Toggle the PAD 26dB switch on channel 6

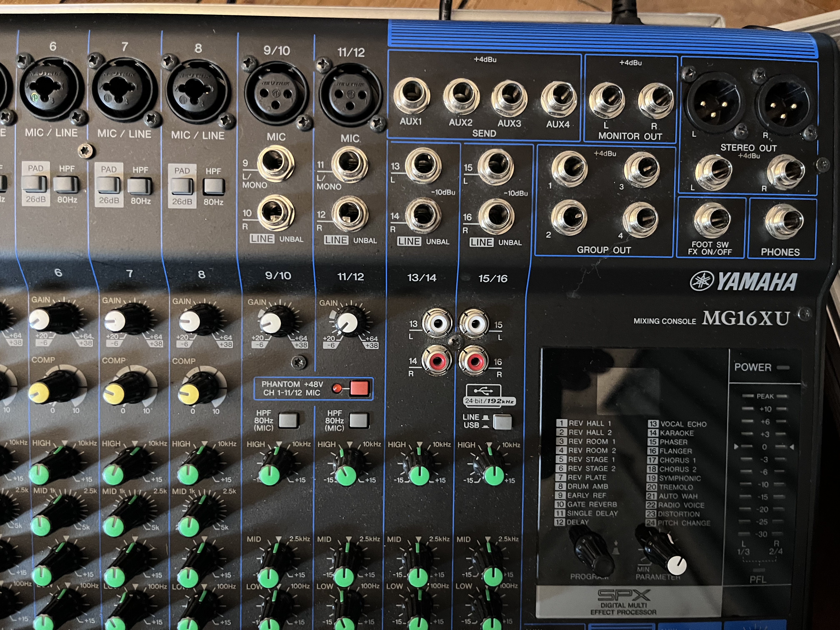(x=34, y=184)
